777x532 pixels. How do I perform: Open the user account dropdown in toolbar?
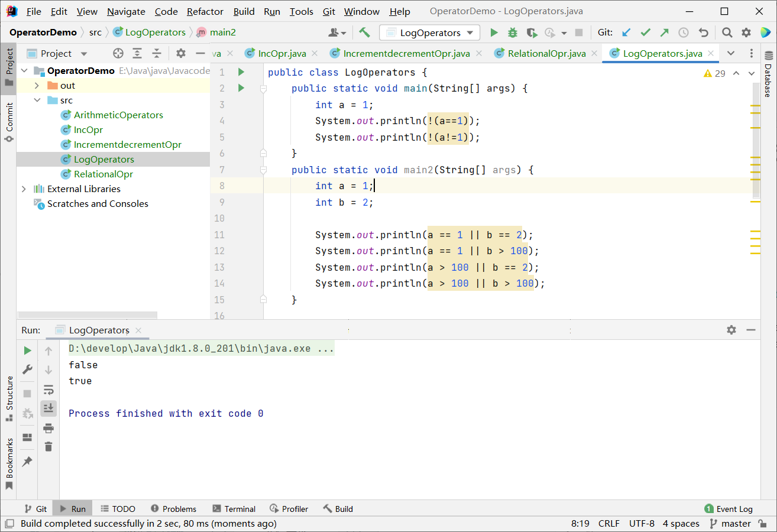(x=337, y=33)
